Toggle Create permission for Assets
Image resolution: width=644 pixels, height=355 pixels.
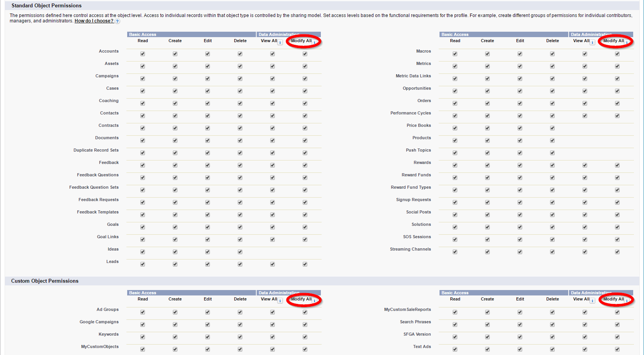[x=175, y=66]
